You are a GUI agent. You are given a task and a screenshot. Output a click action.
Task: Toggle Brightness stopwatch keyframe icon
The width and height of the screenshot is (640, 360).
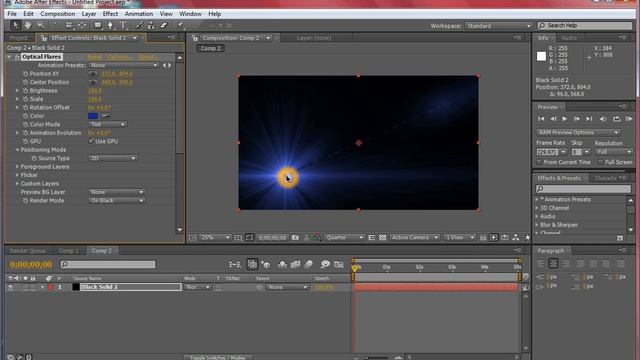click(x=25, y=91)
